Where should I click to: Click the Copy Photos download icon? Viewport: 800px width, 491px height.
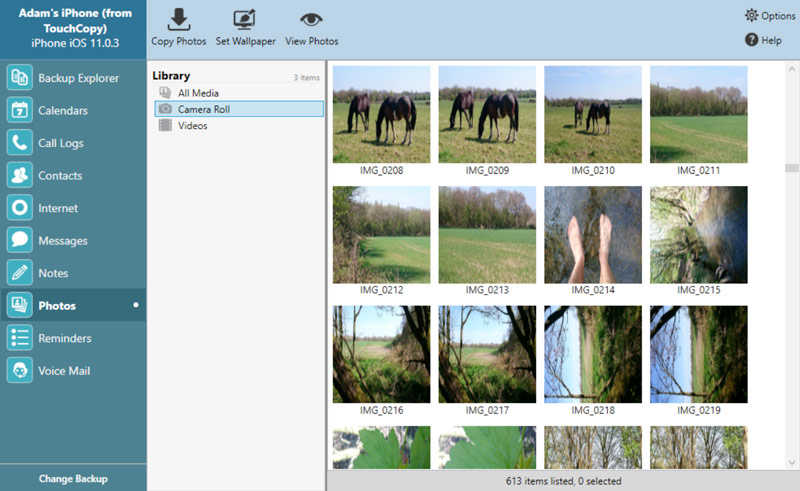[x=179, y=19]
